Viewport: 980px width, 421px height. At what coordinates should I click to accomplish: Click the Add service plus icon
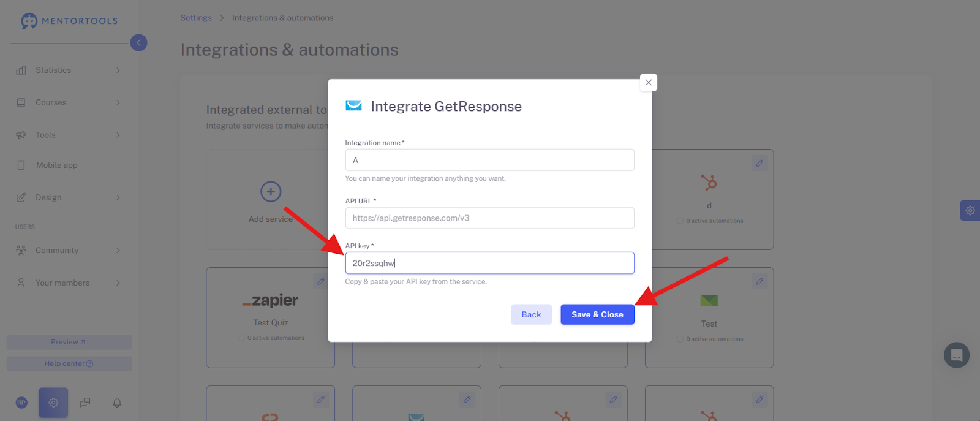pos(271,192)
